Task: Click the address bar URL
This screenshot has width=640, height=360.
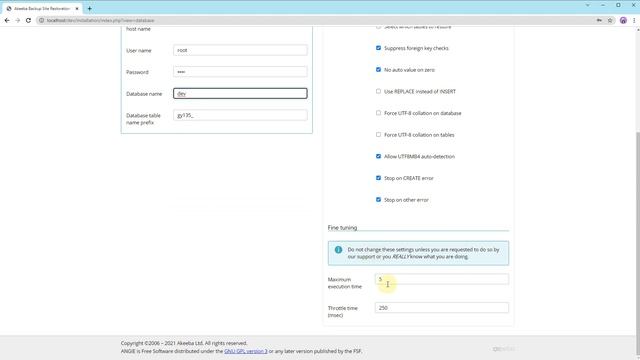Action: tap(100, 20)
